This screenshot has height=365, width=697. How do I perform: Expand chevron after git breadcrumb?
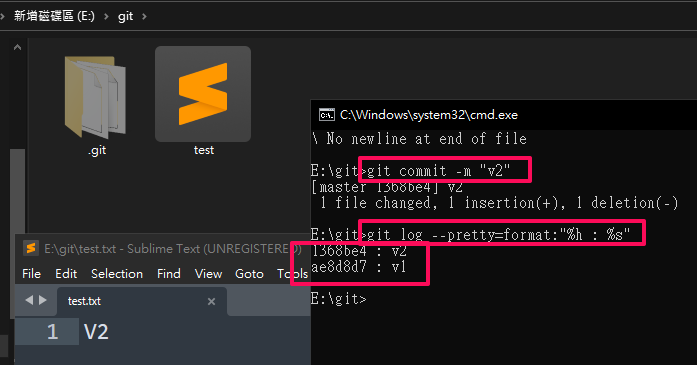pos(144,16)
